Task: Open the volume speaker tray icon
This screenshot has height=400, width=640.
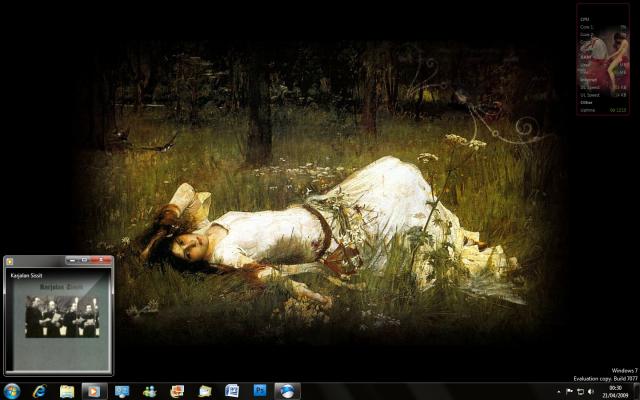Action: pyautogui.click(x=591, y=392)
